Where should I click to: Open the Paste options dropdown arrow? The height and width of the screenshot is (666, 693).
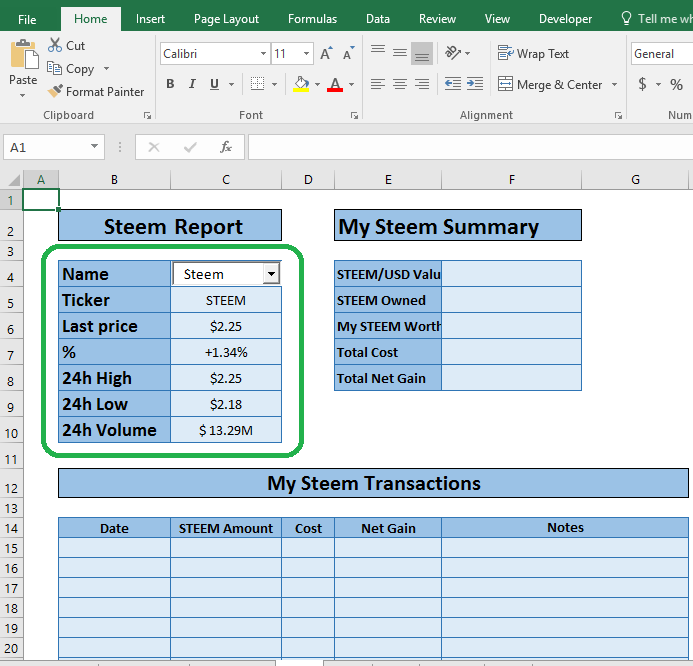(23, 95)
